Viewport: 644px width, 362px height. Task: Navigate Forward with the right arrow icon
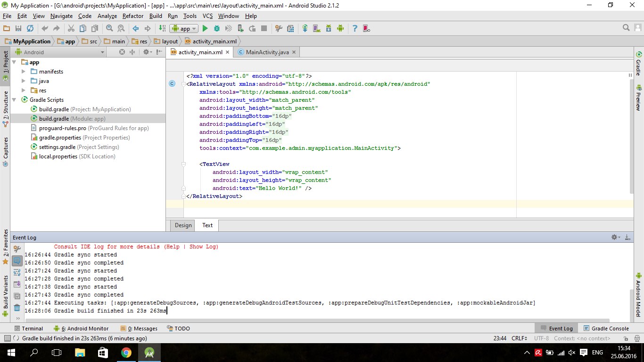148,28
